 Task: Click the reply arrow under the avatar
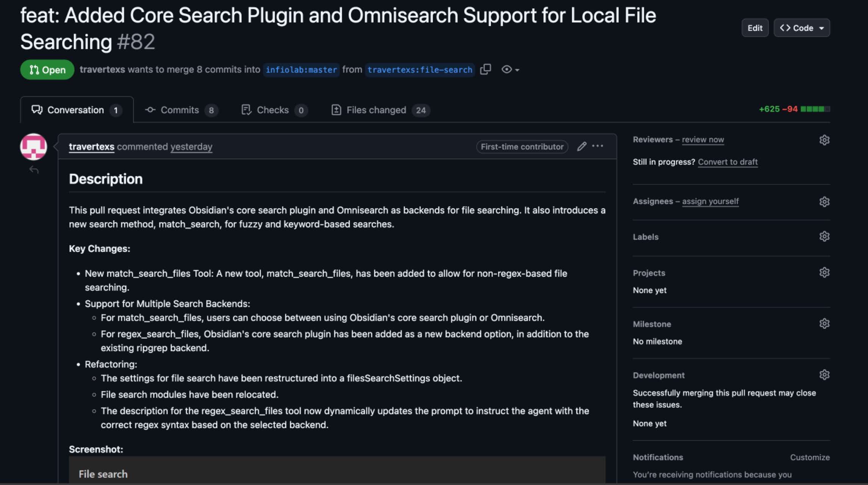(34, 170)
